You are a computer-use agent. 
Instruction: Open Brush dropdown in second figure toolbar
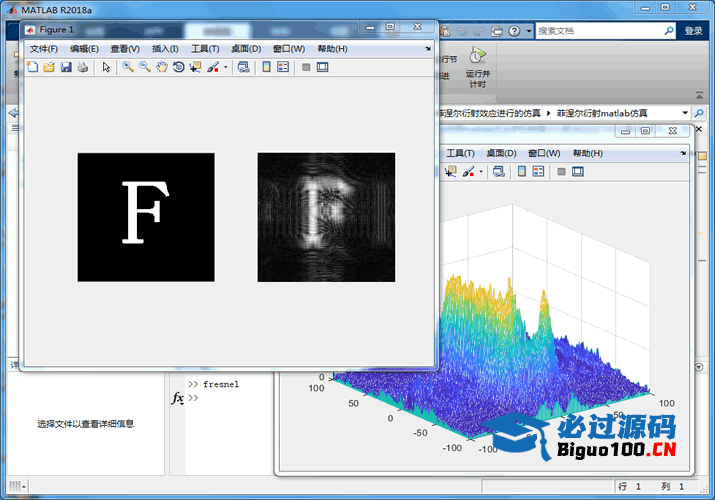[481, 171]
